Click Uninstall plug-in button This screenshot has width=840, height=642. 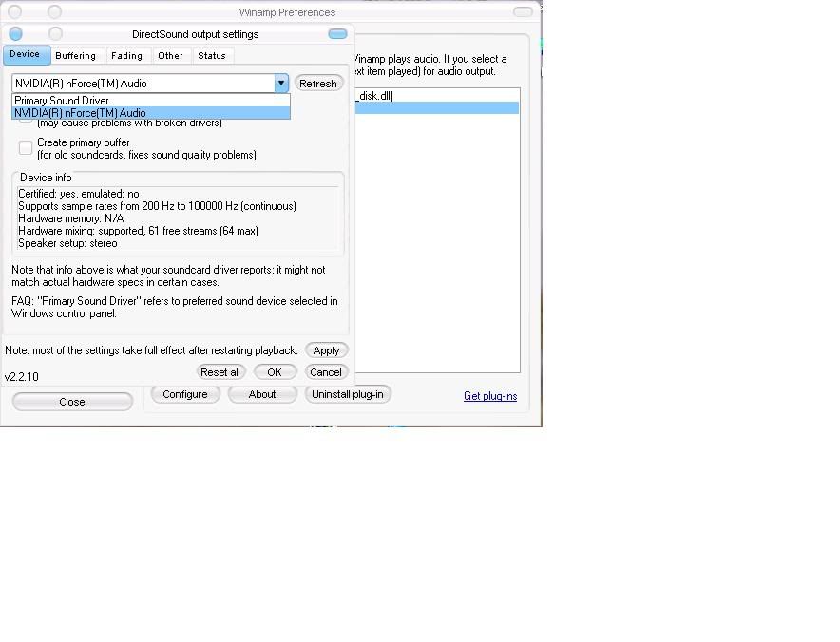coord(348,395)
